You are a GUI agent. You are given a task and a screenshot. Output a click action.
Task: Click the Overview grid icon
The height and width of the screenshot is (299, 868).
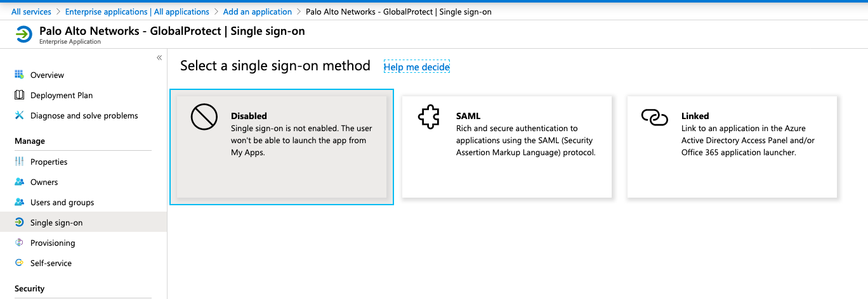pyautogui.click(x=19, y=75)
